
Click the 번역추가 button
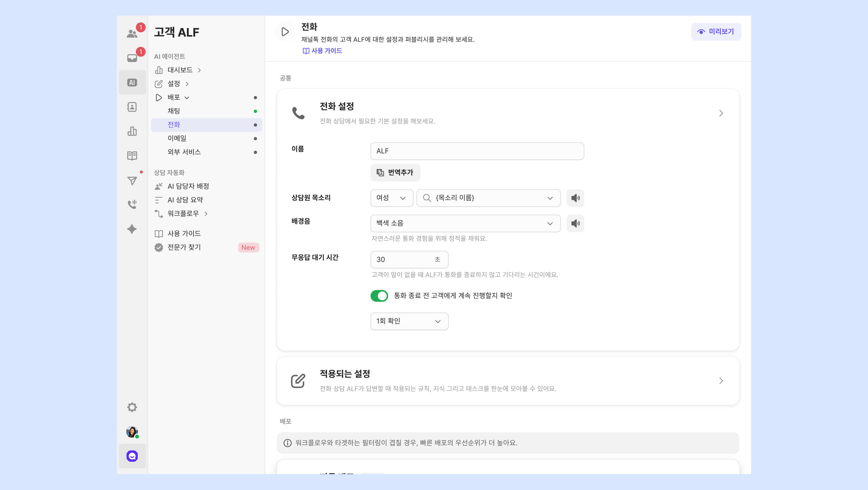395,173
